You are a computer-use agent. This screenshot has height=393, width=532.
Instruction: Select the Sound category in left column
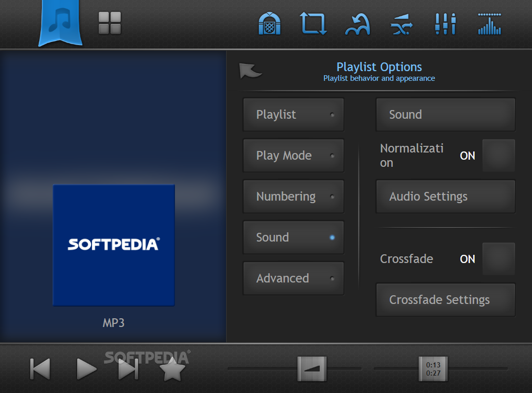click(294, 237)
